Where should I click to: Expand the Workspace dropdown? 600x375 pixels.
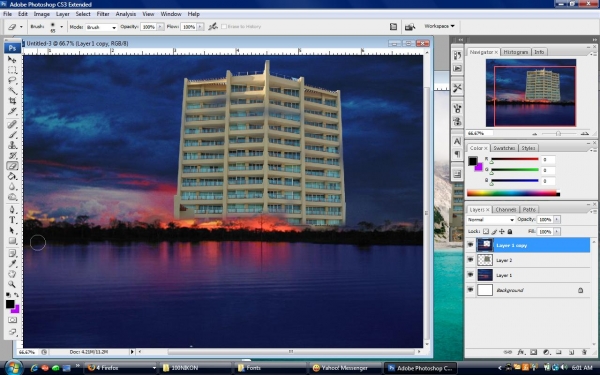pos(439,26)
